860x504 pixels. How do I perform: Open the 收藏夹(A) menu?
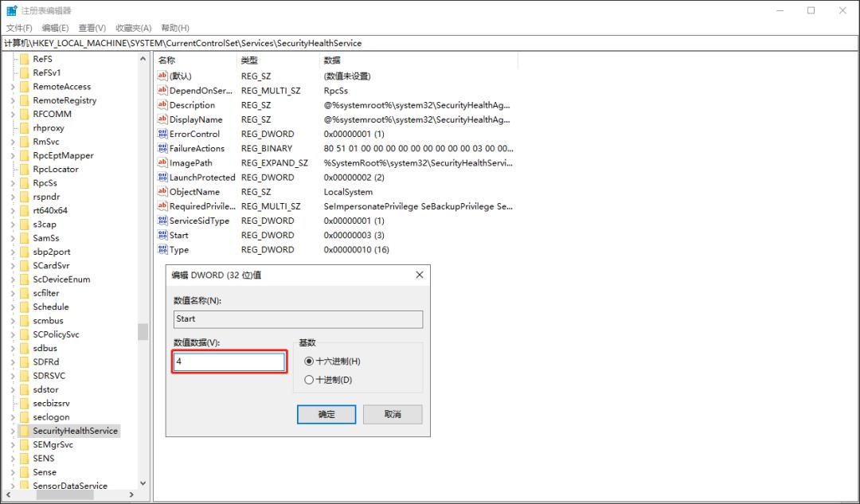pyautogui.click(x=133, y=28)
